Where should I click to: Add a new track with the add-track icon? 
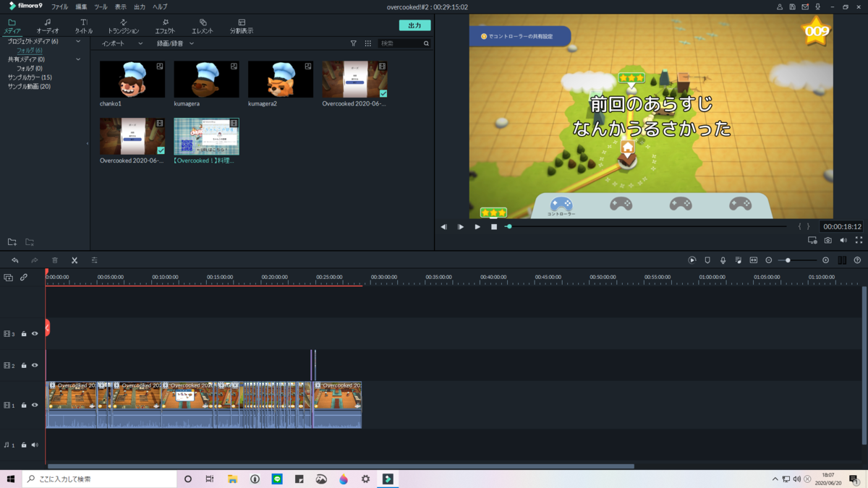[x=8, y=278]
